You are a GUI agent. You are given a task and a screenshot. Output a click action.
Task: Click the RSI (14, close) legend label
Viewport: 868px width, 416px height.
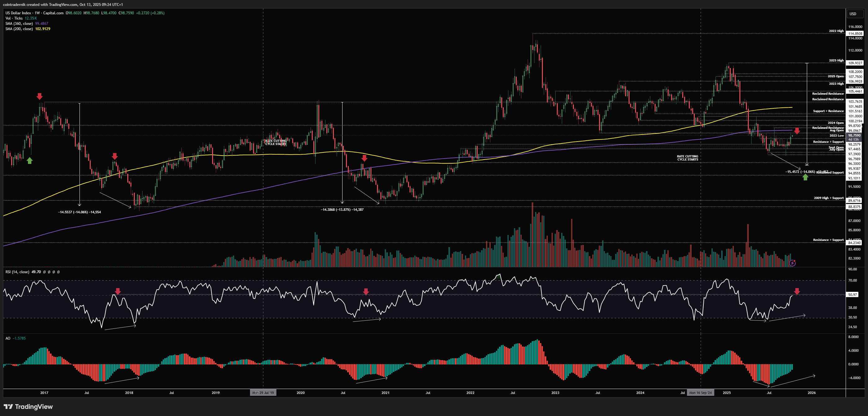[x=17, y=272]
